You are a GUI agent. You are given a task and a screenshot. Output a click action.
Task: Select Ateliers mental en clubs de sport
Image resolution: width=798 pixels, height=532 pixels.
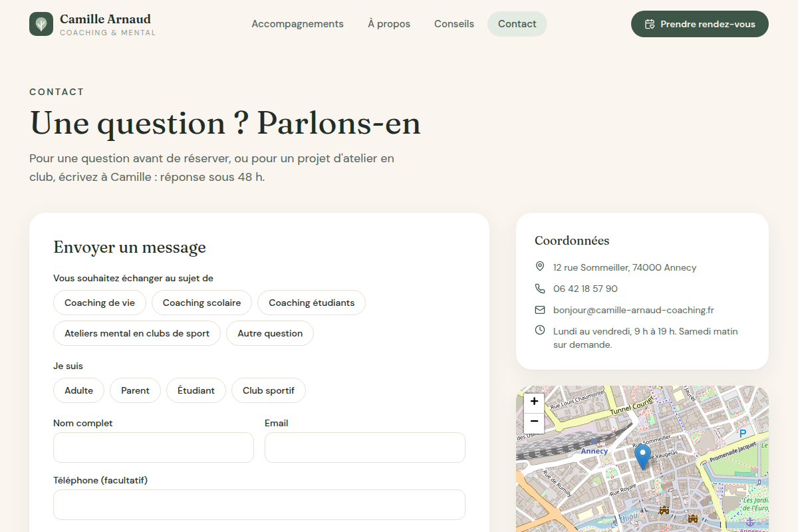pyautogui.click(x=137, y=333)
